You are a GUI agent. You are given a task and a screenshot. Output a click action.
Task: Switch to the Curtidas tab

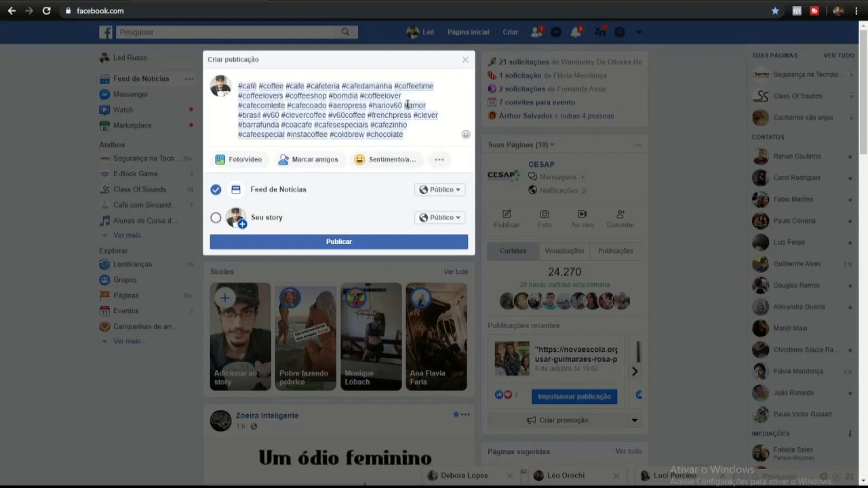click(513, 251)
